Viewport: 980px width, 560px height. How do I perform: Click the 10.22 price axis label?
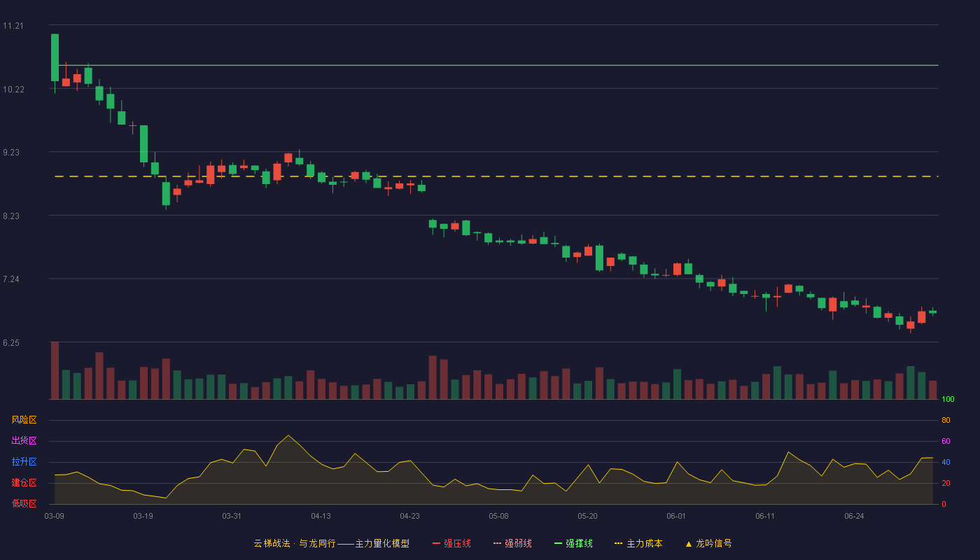pyautogui.click(x=13, y=90)
